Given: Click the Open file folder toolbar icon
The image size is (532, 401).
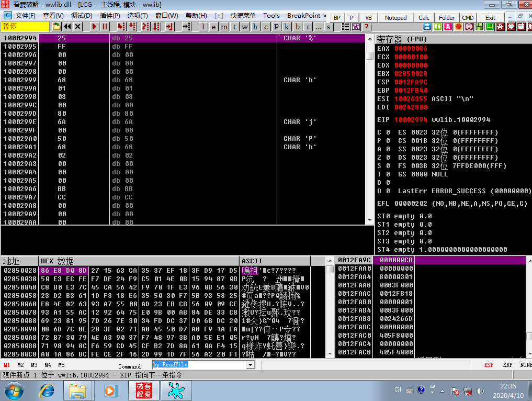Looking at the screenshot, I should click(56, 27).
